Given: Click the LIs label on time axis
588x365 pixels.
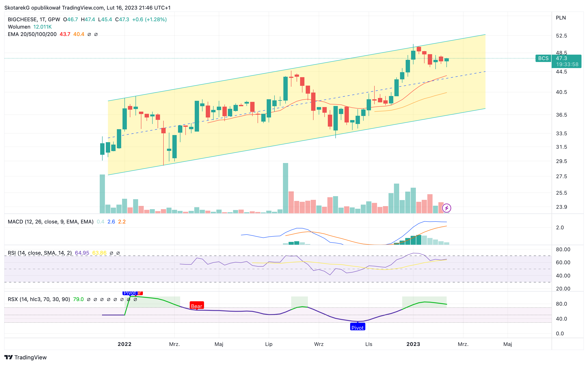Looking at the screenshot, I should (369, 344).
